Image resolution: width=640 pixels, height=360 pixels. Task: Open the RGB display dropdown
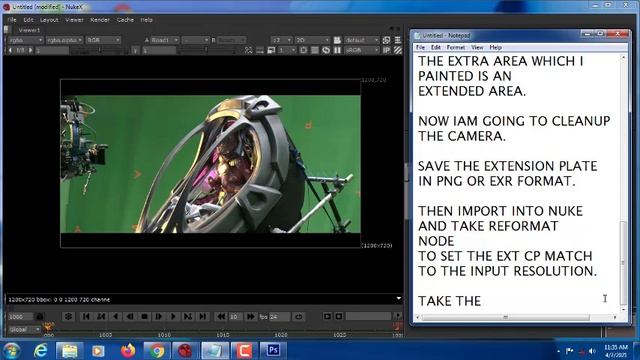103,40
